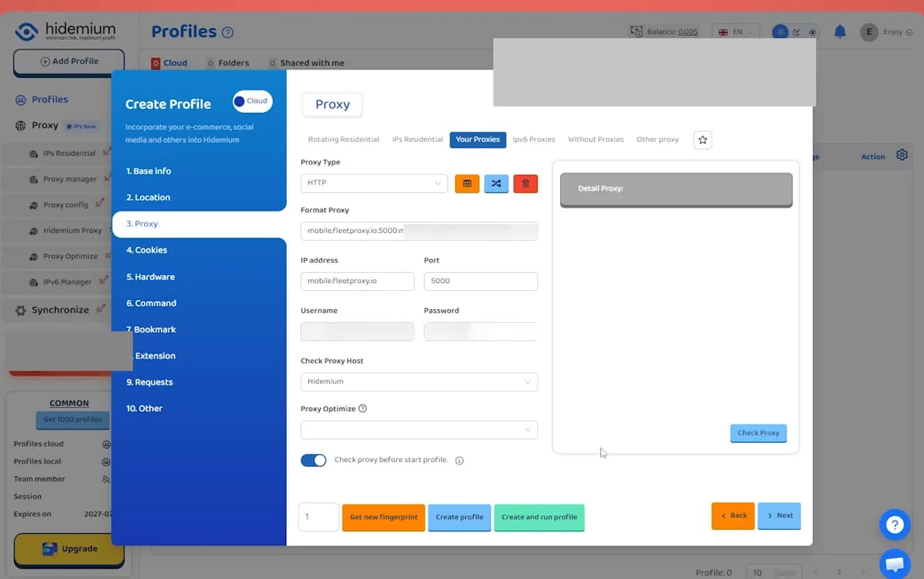Open the Enjoy account menu
The image size is (924, 579).
pos(898,32)
